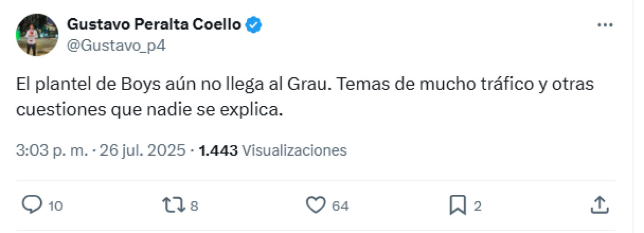Like the tweet with the heart icon

coord(316,204)
